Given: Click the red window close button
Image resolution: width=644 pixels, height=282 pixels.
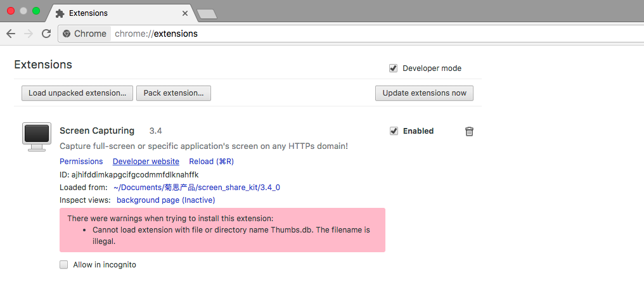Looking at the screenshot, I should [11, 11].
